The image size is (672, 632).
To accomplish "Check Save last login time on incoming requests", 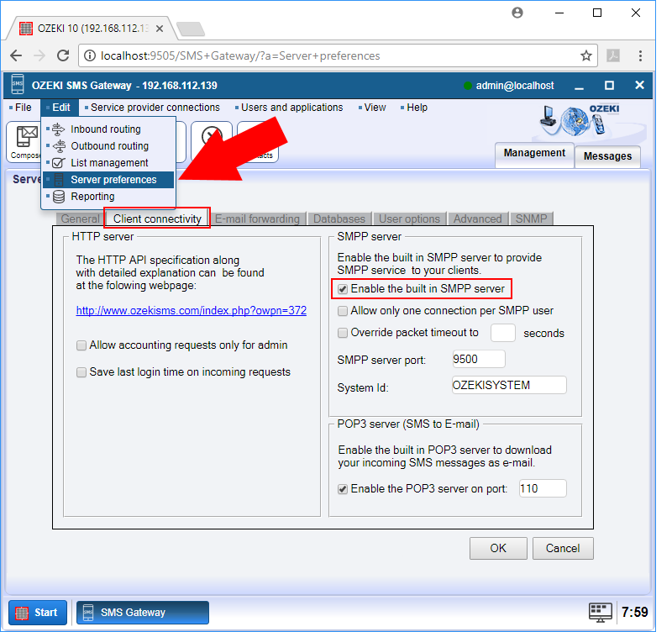I will coord(81,371).
